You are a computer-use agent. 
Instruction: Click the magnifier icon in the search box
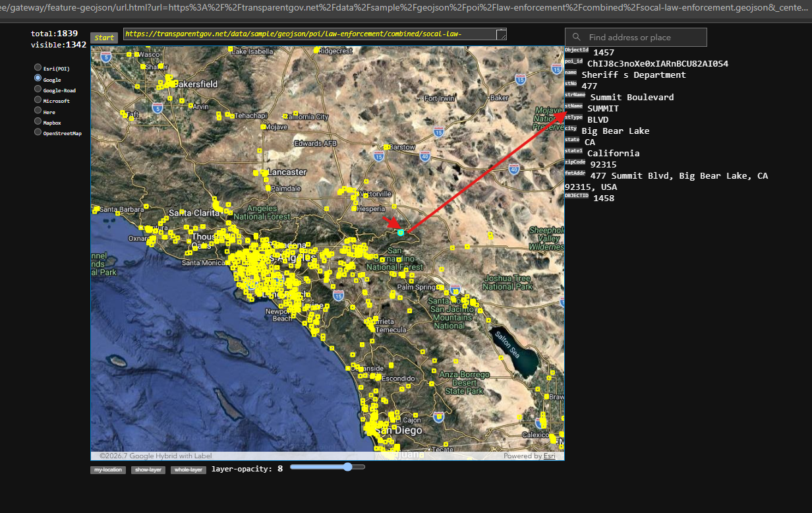[577, 38]
